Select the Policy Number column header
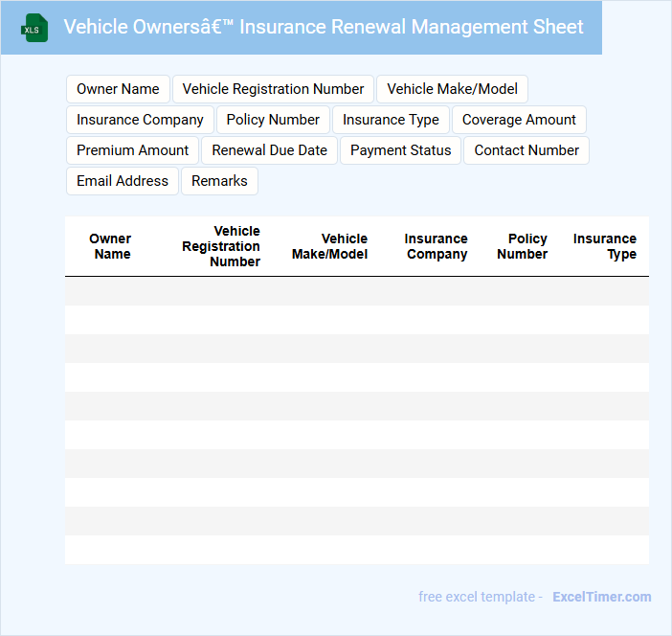The width and height of the screenshot is (672, 636). (x=523, y=246)
